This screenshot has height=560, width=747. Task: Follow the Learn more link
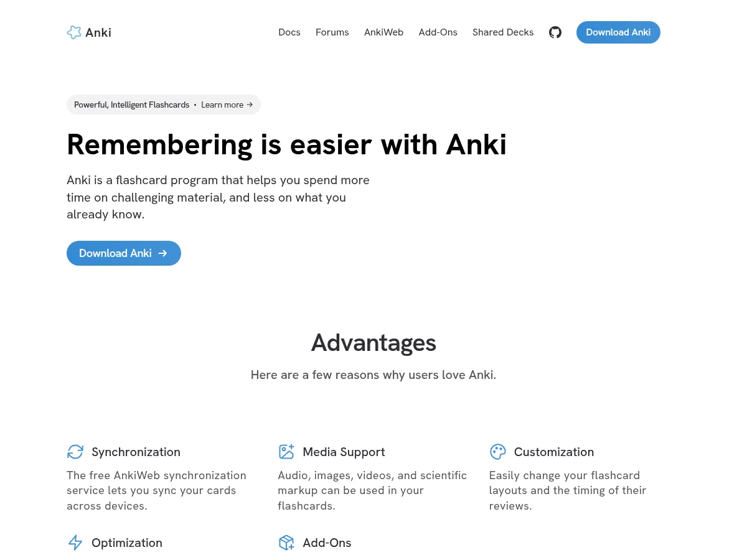coord(227,105)
